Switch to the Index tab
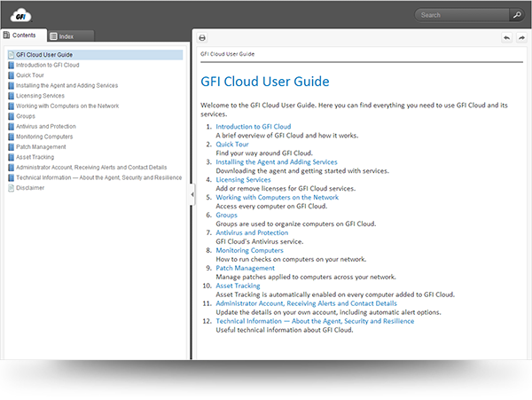The height and width of the screenshot is (400, 532). click(71, 36)
